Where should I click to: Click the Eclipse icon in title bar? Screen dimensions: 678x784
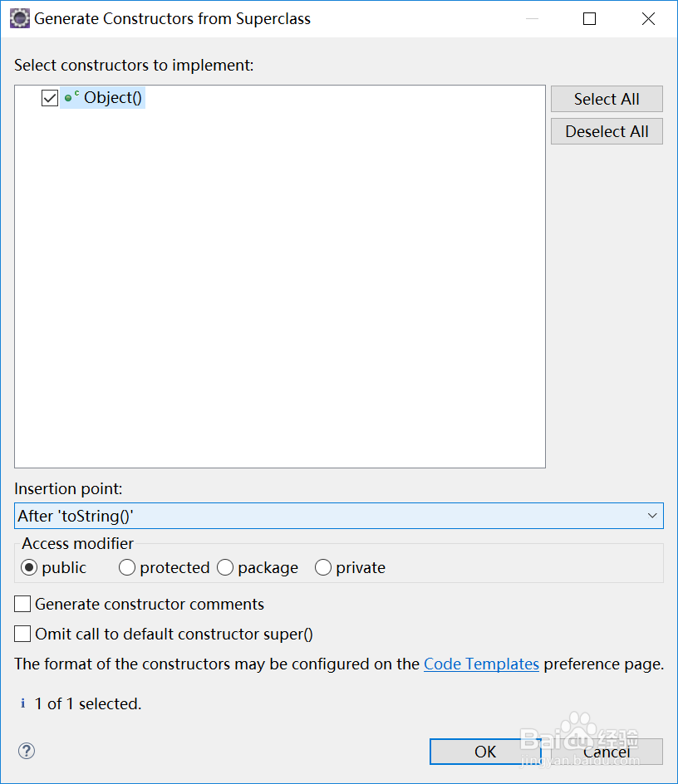click(20, 18)
